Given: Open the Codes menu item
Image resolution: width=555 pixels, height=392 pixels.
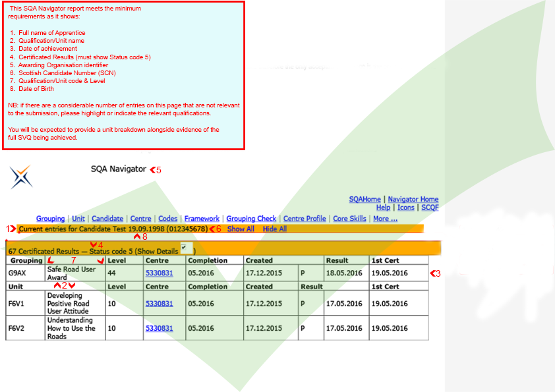Looking at the screenshot, I should pyautogui.click(x=168, y=219).
